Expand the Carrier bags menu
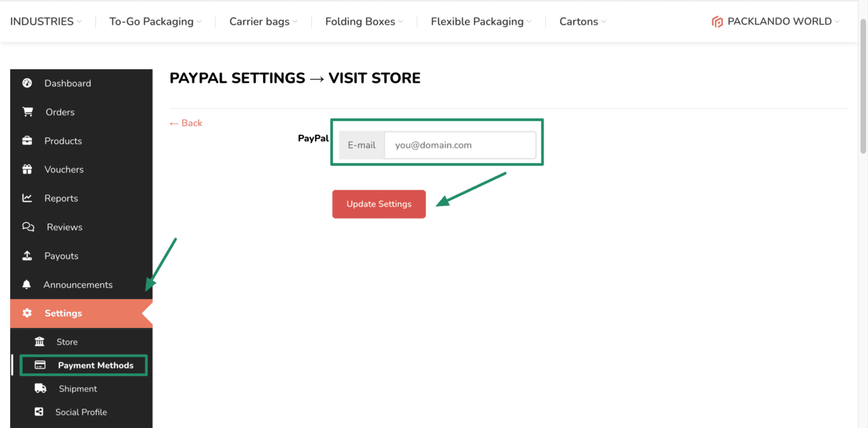 [x=263, y=21]
